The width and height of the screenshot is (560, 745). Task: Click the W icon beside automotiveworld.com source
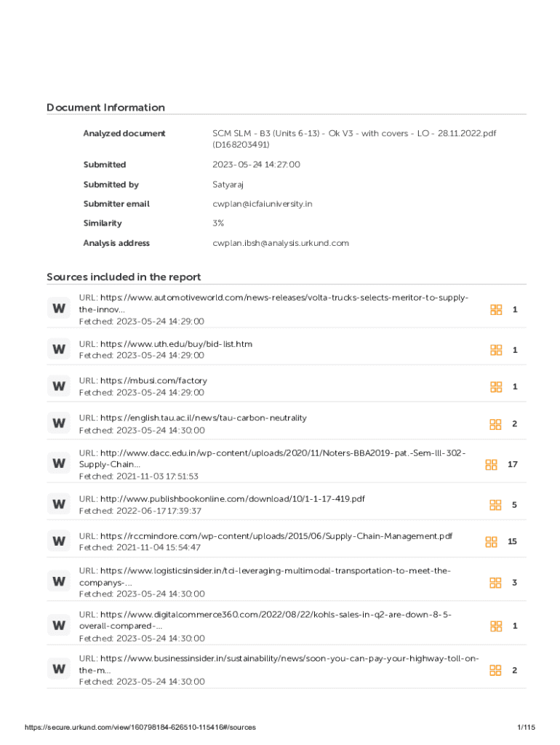click(x=58, y=308)
